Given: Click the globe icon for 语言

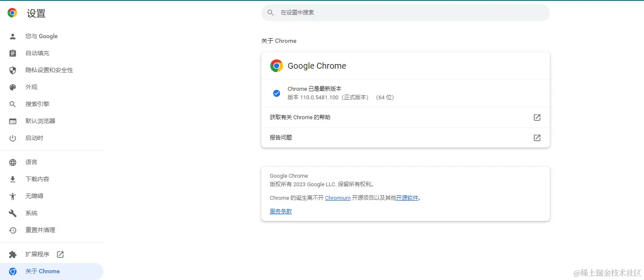Looking at the screenshot, I should click(13, 162).
